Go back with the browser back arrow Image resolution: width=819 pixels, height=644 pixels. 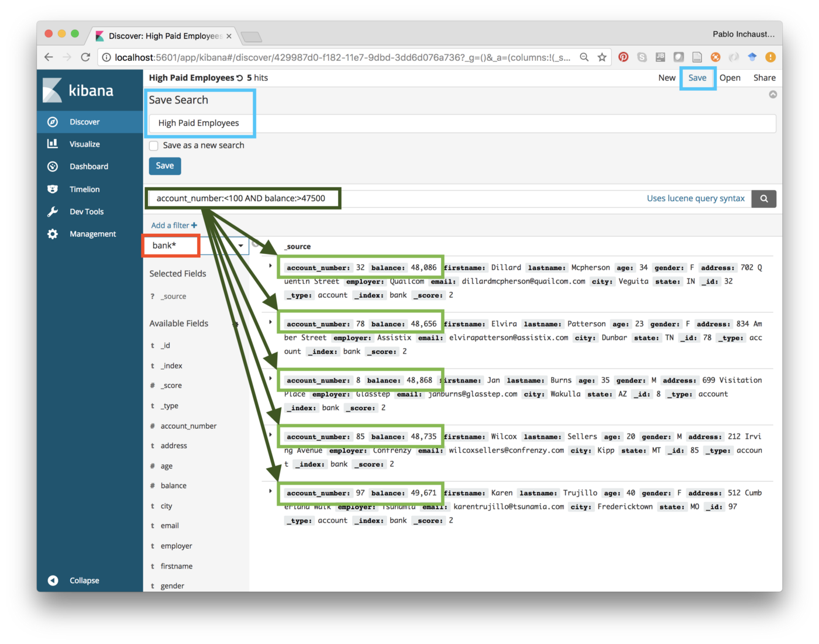(49, 57)
